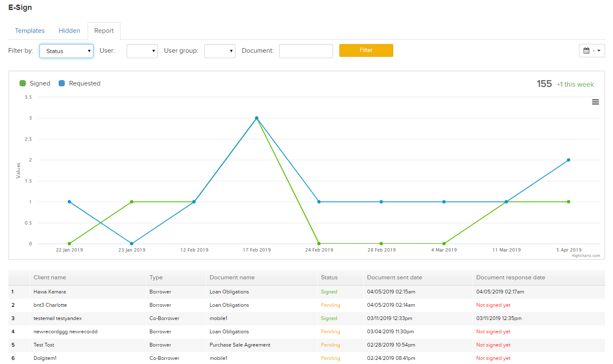
Task: Click the Requested data point at 5 Apr 2019
Action: 569,160
